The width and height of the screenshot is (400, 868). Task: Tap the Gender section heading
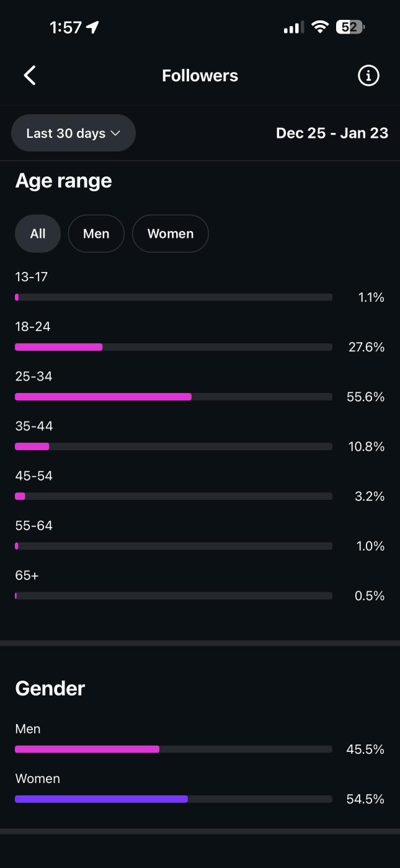click(50, 688)
